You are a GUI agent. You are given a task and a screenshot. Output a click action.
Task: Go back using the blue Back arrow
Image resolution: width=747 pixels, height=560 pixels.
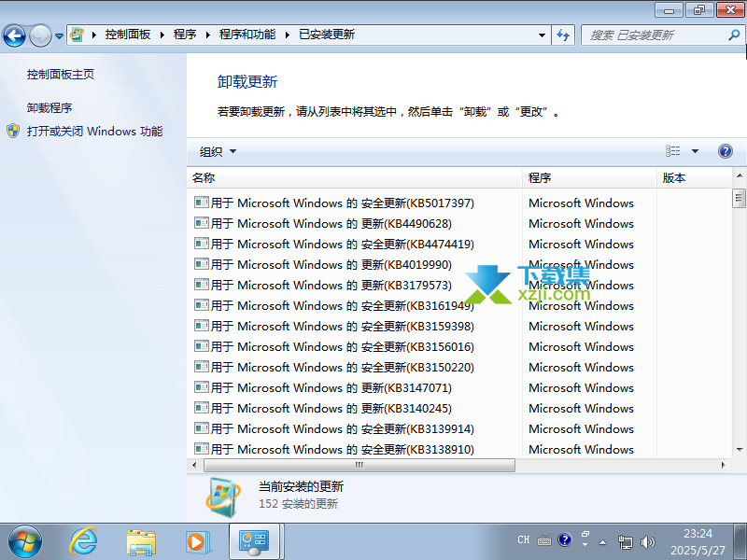14,35
